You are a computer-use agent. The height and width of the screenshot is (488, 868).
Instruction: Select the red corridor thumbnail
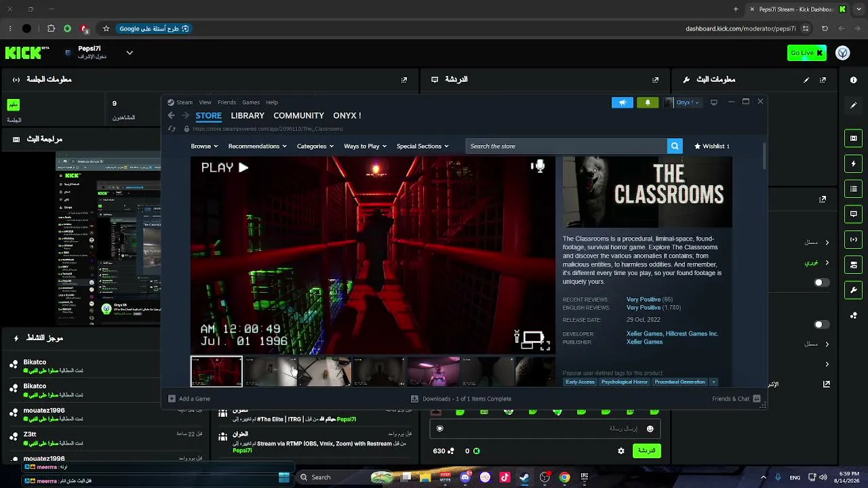click(x=216, y=371)
